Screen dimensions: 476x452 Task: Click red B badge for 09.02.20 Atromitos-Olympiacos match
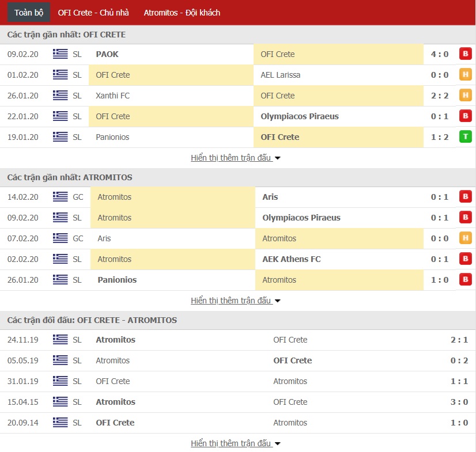click(x=466, y=217)
